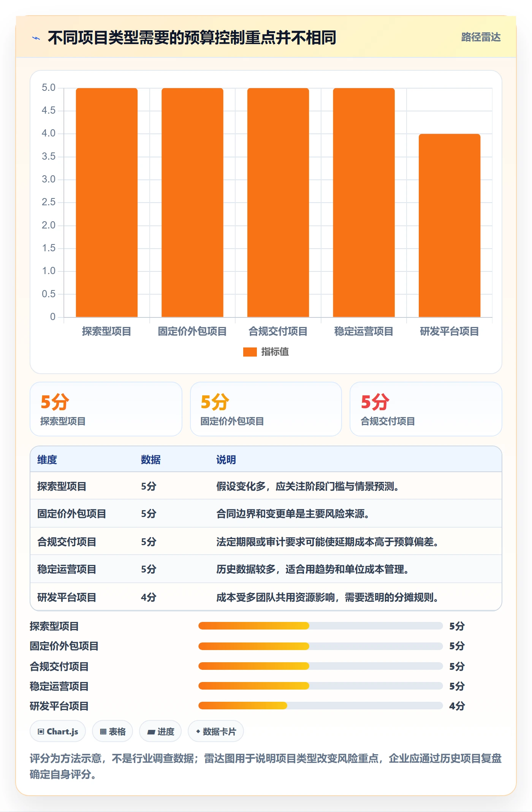Open the 探索型项目 5分 data card
The height and width of the screenshot is (812, 532).
click(x=106, y=409)
